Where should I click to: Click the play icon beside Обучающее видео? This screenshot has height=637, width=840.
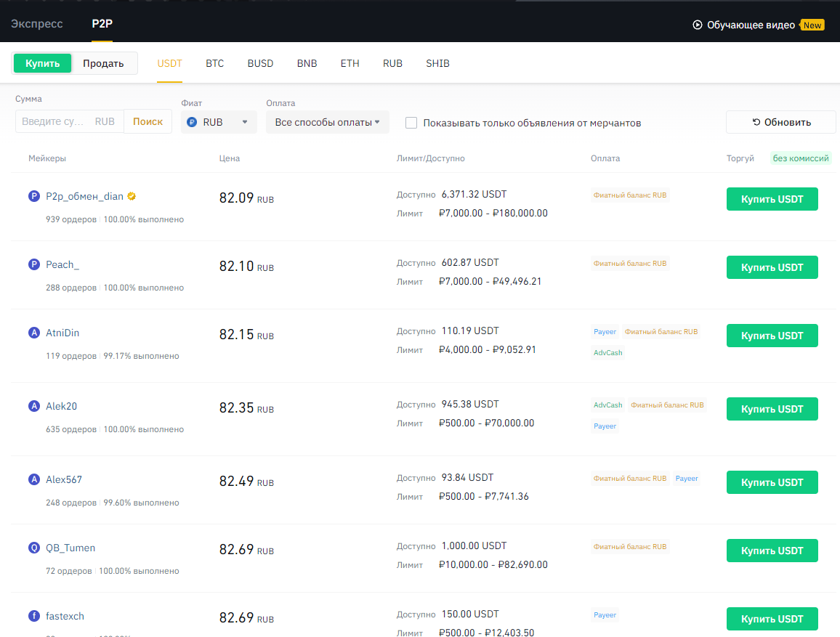[698, 25]
